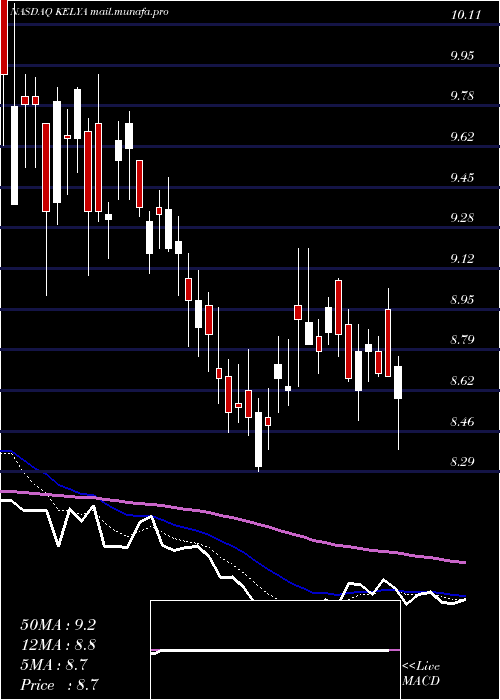The height and width of the screenshot is (700, 500).
Task: Click the <<Live MACD label
Action: click(421, 674)
